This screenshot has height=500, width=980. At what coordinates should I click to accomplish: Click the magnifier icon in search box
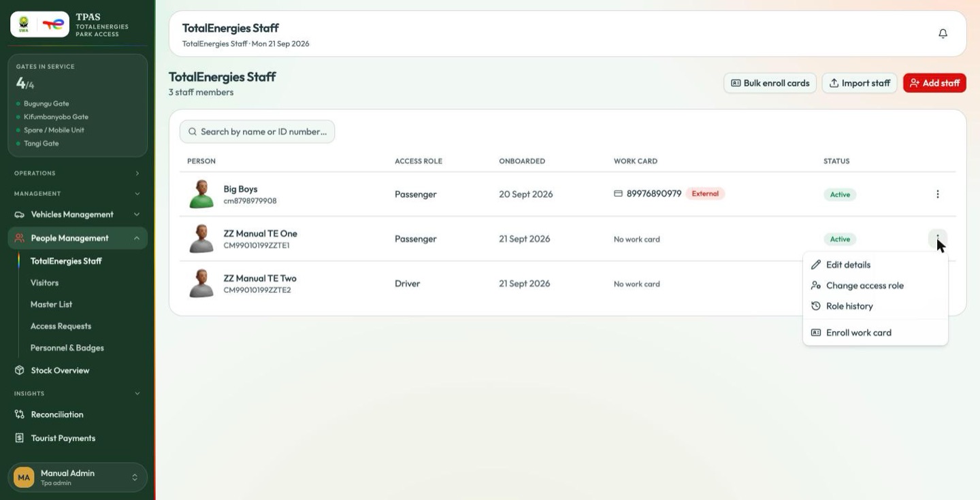[x=193, y=132]
